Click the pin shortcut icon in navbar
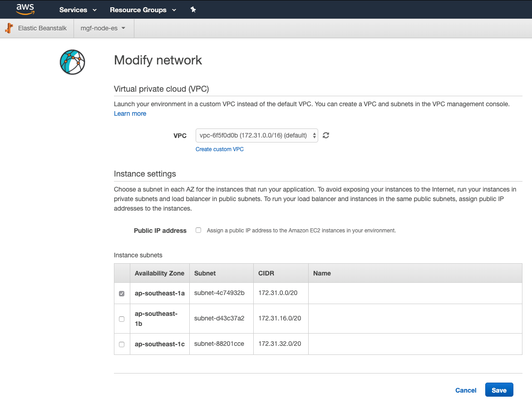Image resolution: width=532 pixels, height=418 pixels. coord(193,10)
